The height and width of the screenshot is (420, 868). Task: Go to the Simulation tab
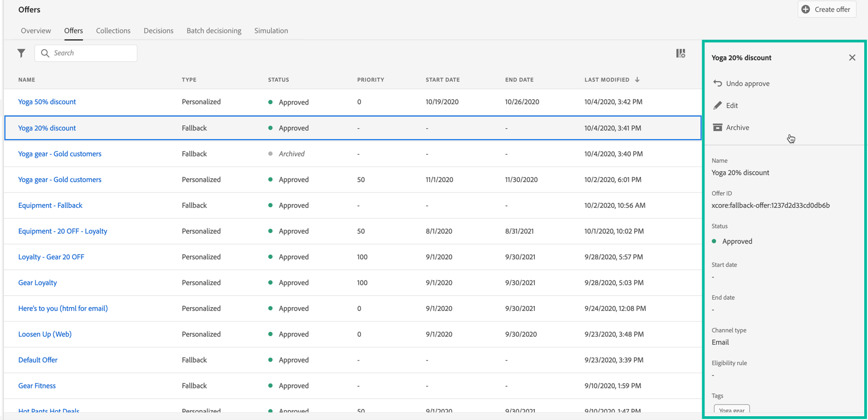pos(271,31)
